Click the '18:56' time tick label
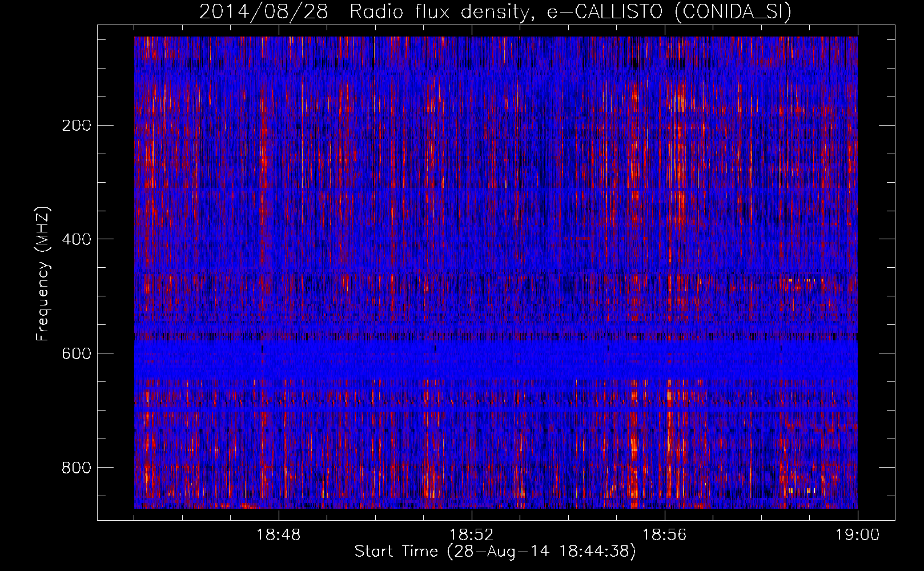The height and width of the screenshot is (571, 924). pos(665,535)
